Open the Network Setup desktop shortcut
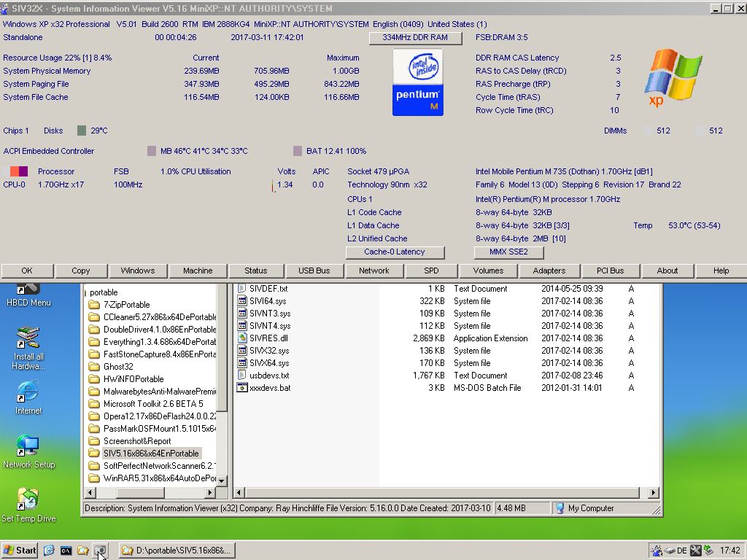 (28, 452)
